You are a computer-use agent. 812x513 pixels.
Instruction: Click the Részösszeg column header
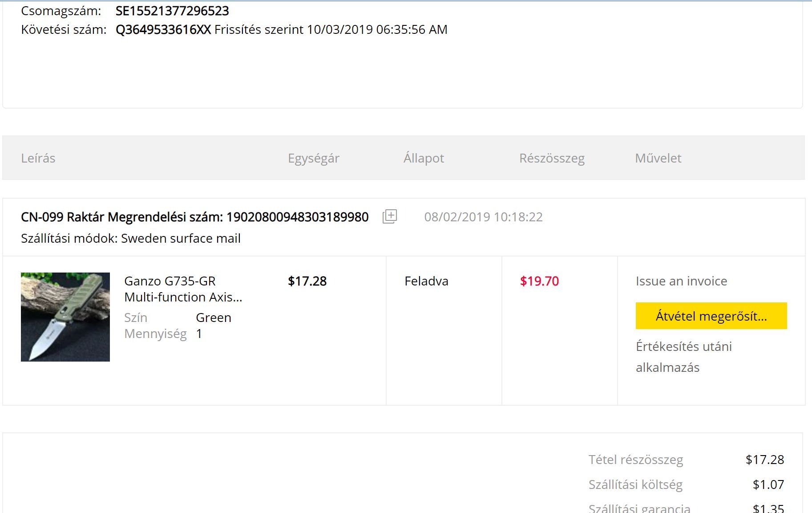pos(552,158)
